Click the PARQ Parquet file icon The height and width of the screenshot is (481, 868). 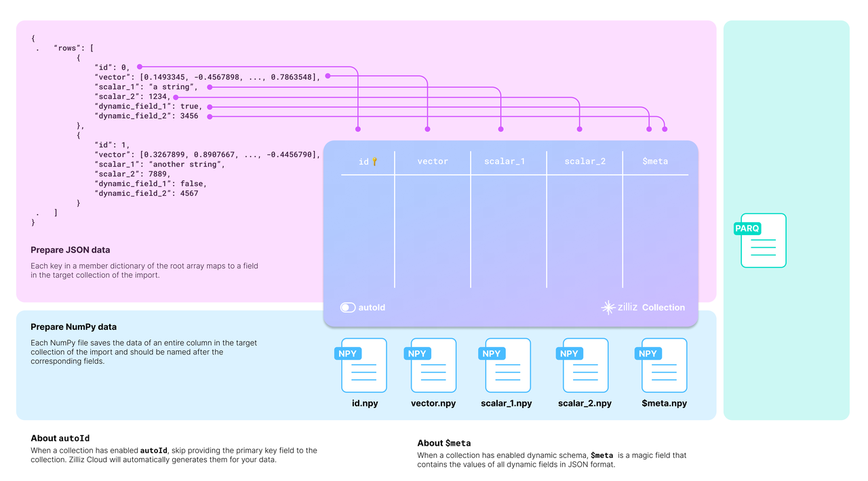tap(762, 241)
